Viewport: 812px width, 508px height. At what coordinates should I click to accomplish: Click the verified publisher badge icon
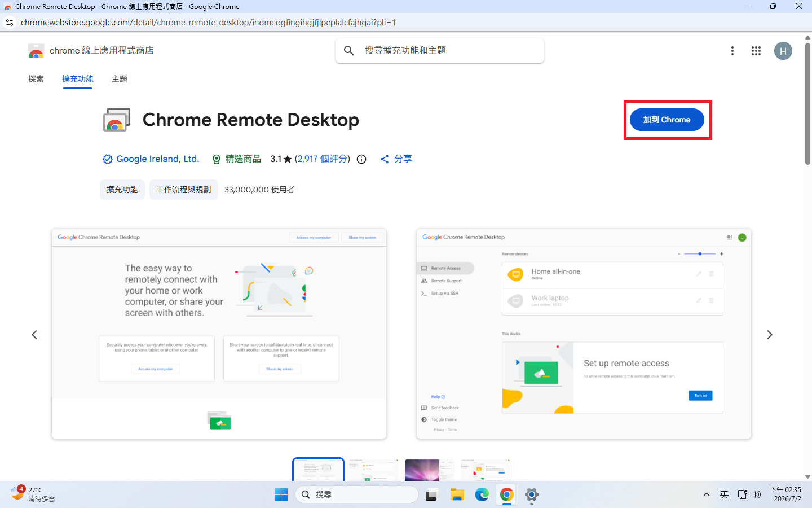click(x=107, y=159)
